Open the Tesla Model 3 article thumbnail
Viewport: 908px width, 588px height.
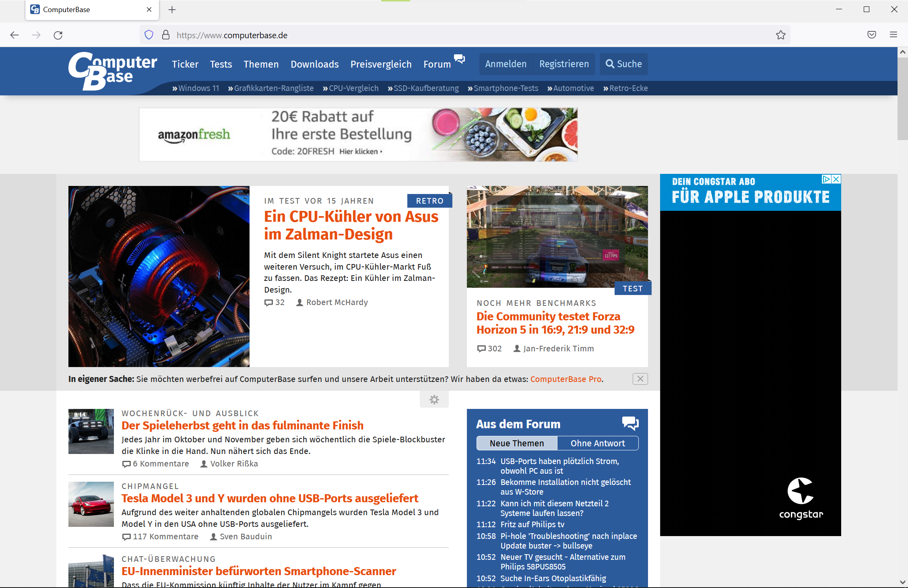click(91, 504)
